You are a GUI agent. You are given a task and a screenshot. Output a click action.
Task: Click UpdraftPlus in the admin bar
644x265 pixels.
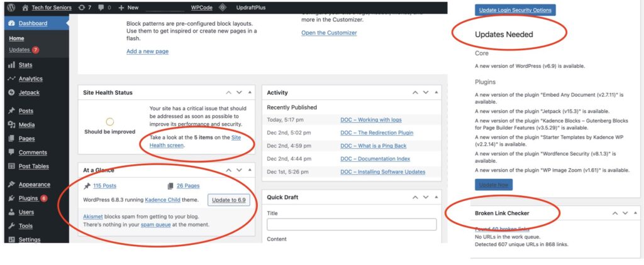pos(252,8)
